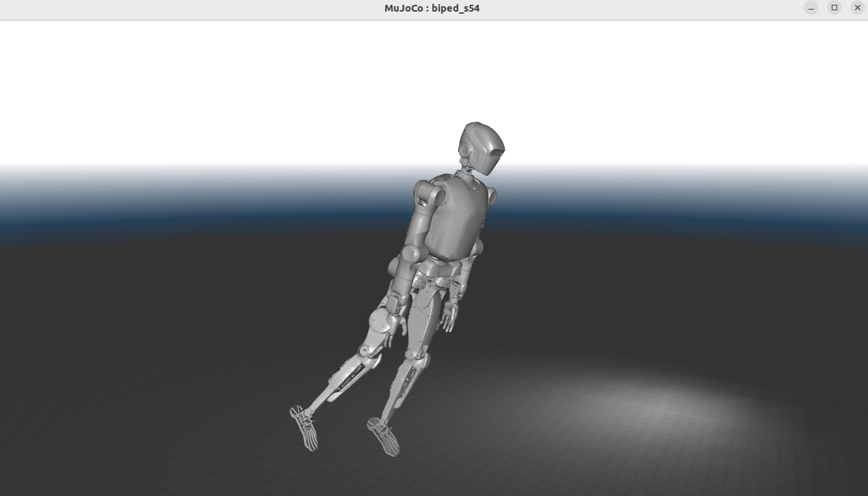Click the robot's near-side shoulder joint

(427, 192)
